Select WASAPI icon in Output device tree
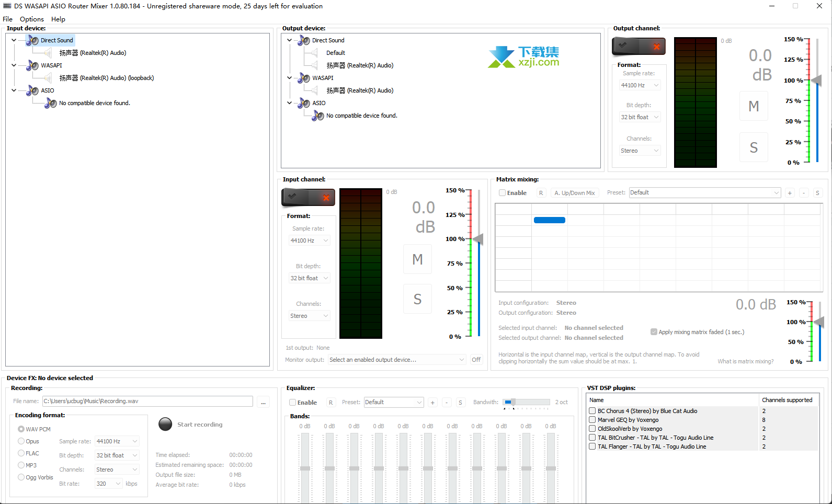The image size is (832, 504). (304, 78)
